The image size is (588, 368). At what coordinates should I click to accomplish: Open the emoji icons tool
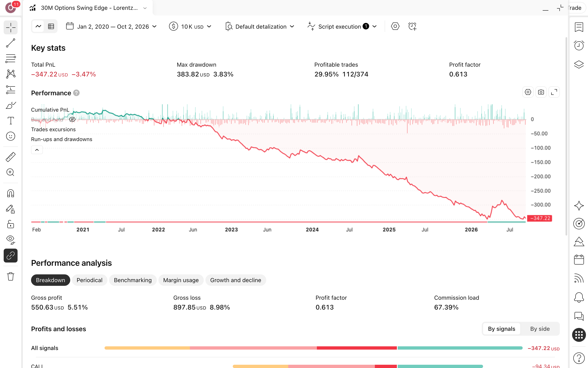(x=11, y=136)
